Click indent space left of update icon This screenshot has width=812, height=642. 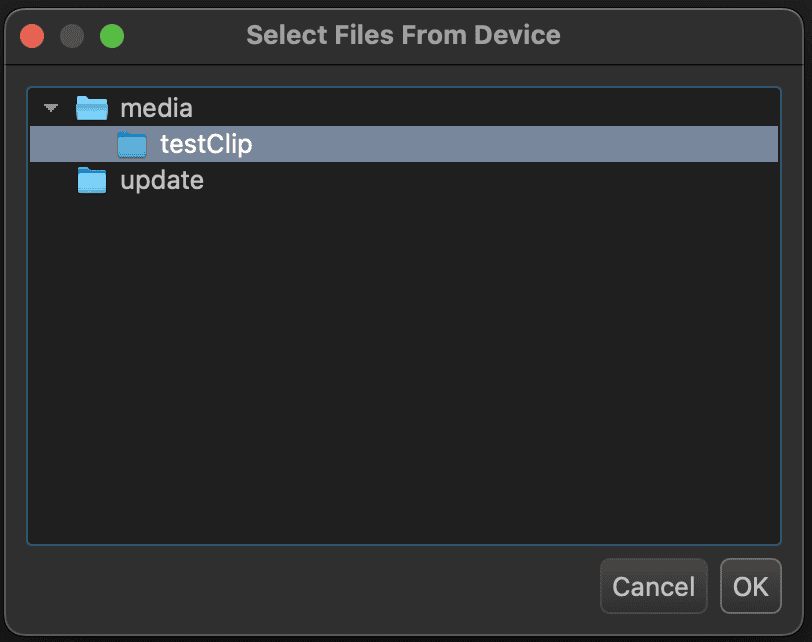coord(52,181)
